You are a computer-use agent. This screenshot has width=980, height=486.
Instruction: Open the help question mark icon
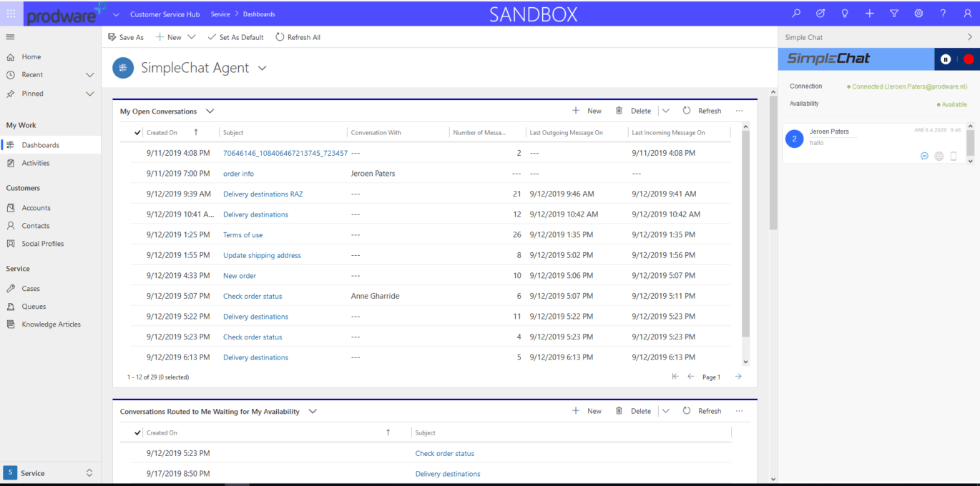[x=943, y=13]
